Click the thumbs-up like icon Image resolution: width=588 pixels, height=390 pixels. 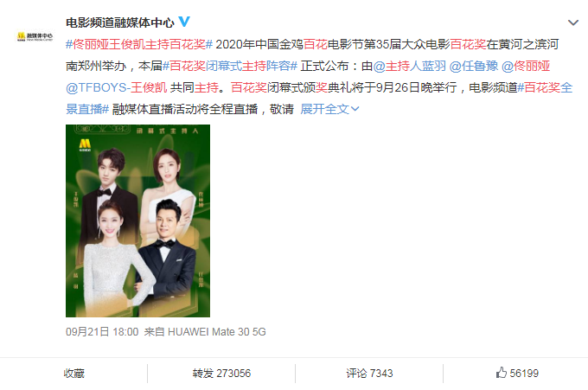[x=501, y=373]
